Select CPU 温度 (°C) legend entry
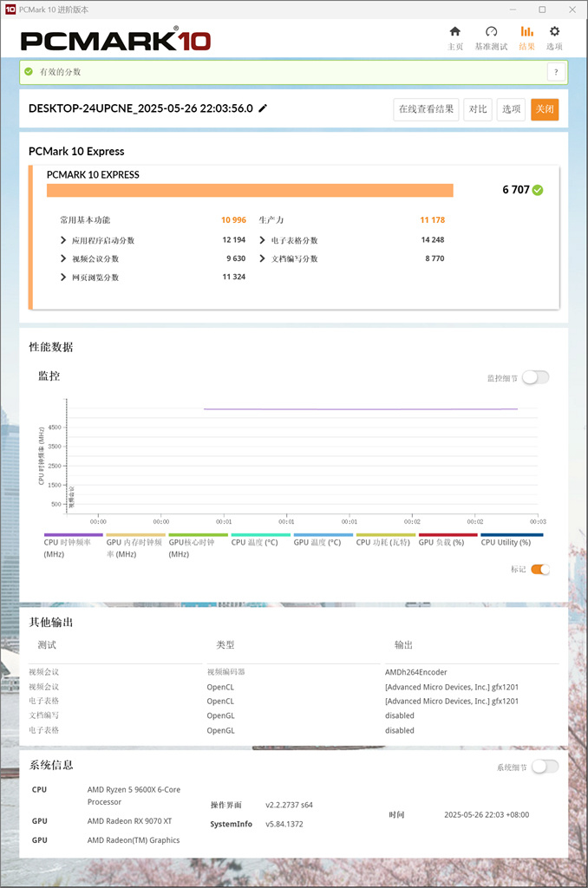The width and height of the screenshot is (588, 888). (260, 539)
